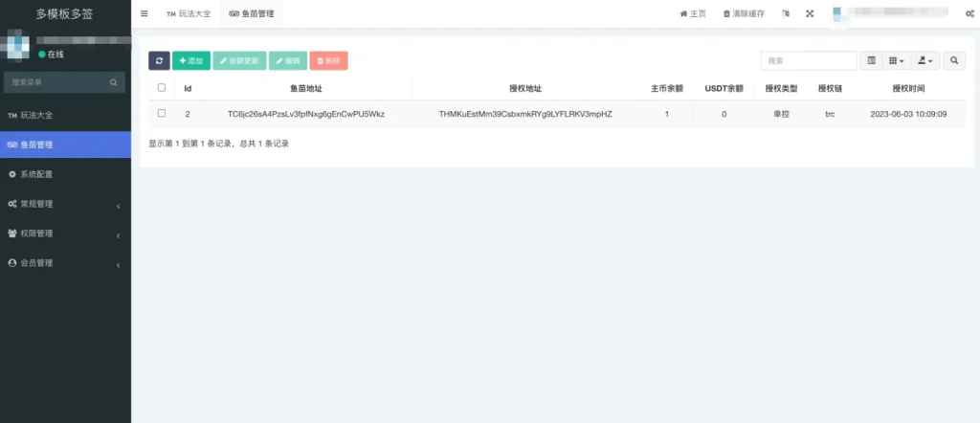Click the search icon in sidebar menu search
Image resolution: width=980 pixels, height=423 pixels.
[113, 82]
